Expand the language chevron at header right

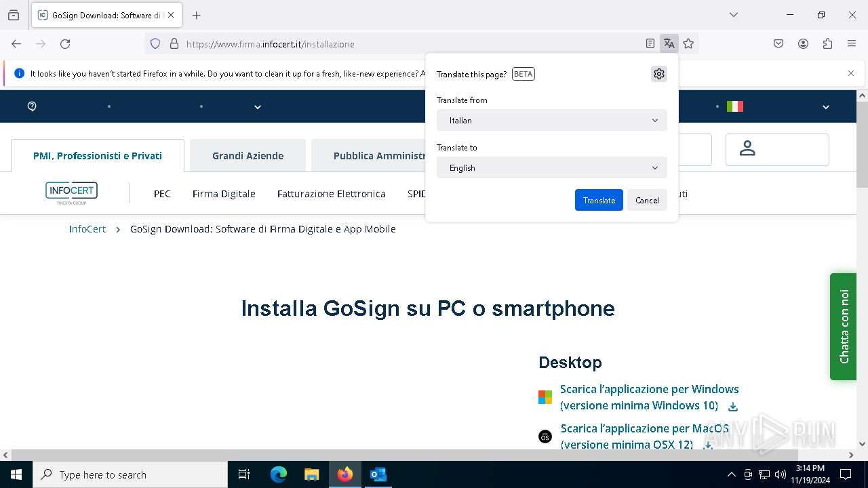[826, 106]
